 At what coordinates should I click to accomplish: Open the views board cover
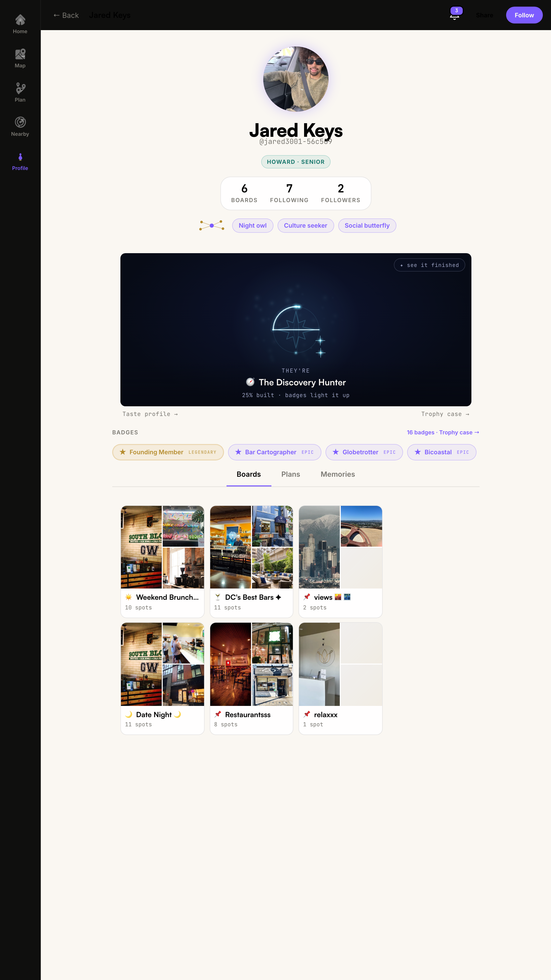(340, 547)
